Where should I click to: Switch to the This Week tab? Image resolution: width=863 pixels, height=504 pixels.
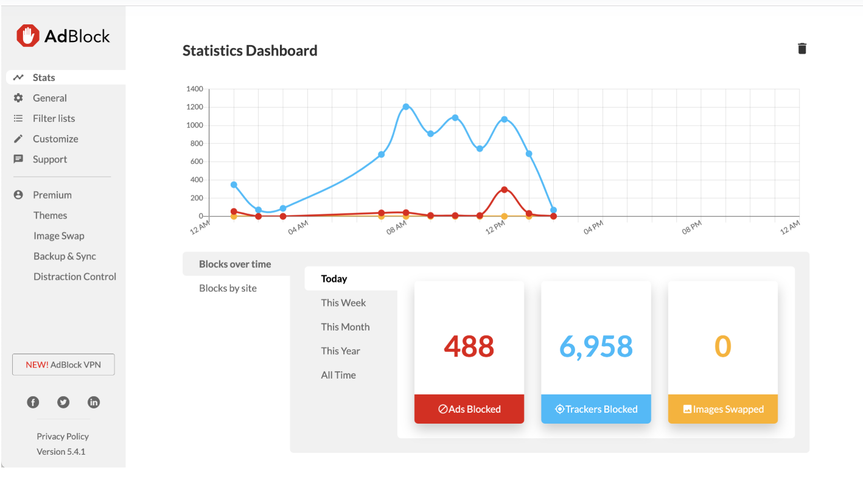343,303
